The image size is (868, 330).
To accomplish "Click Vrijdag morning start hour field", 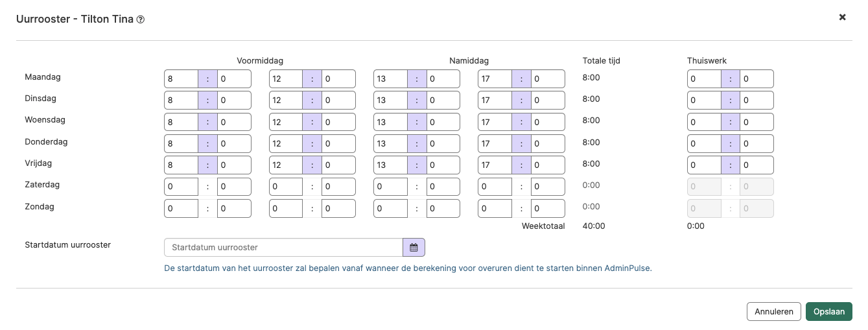I will point(181,165).
